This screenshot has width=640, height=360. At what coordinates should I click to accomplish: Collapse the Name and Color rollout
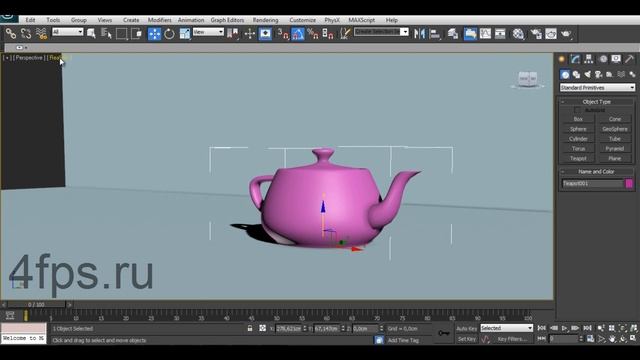coord(596,171)
